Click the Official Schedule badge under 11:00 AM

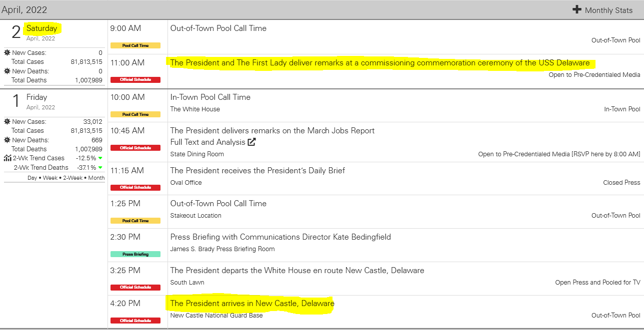click(x=135, y=80)
